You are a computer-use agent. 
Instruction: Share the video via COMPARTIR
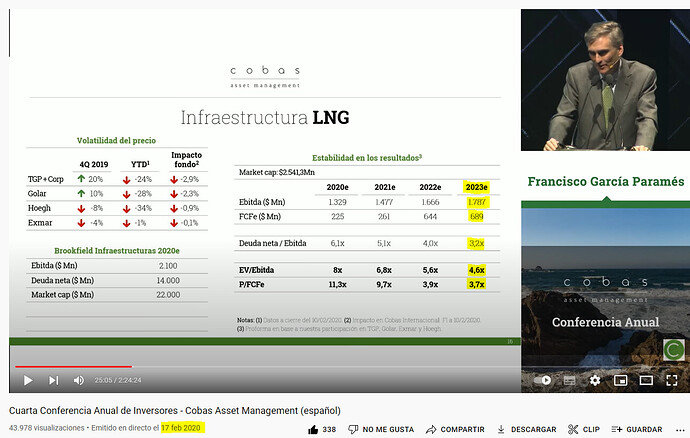pos(455,430)
